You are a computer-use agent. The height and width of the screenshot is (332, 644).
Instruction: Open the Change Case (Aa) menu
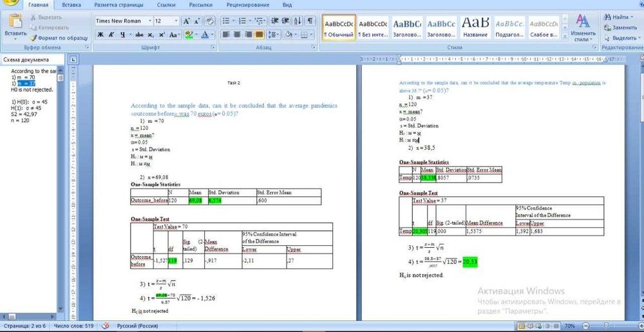click(174, 35)
